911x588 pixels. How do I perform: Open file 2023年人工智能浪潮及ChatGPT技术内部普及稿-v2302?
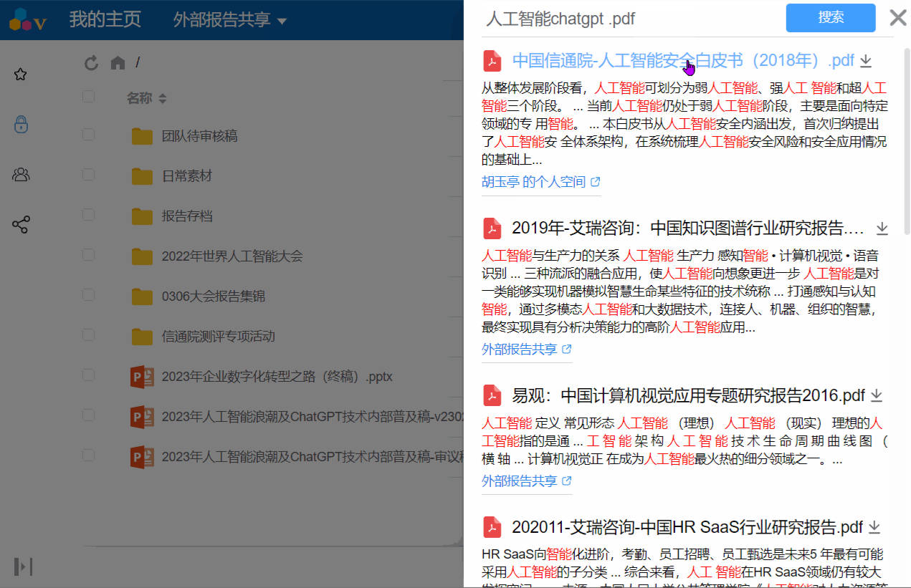tap(313, 417)
